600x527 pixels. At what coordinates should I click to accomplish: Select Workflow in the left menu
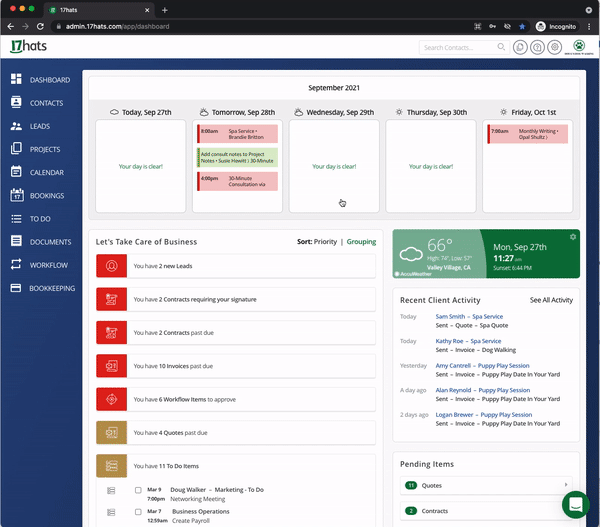pos(48,265)
